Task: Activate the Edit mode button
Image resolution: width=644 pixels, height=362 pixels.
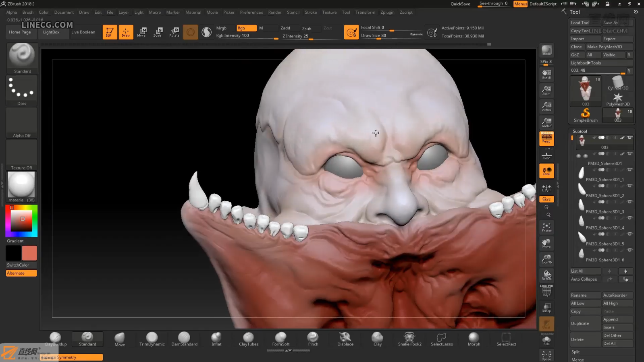Action: coord(110,32)
